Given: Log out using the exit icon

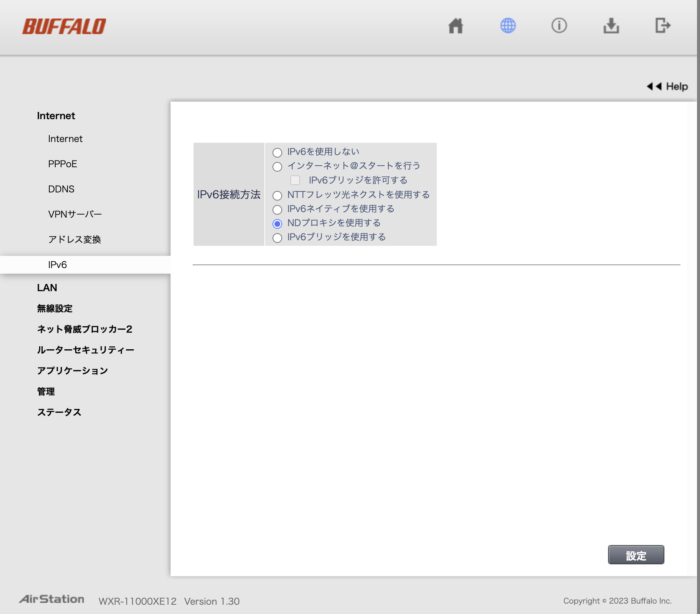Looking at the screenshot, I should (663, 26).
